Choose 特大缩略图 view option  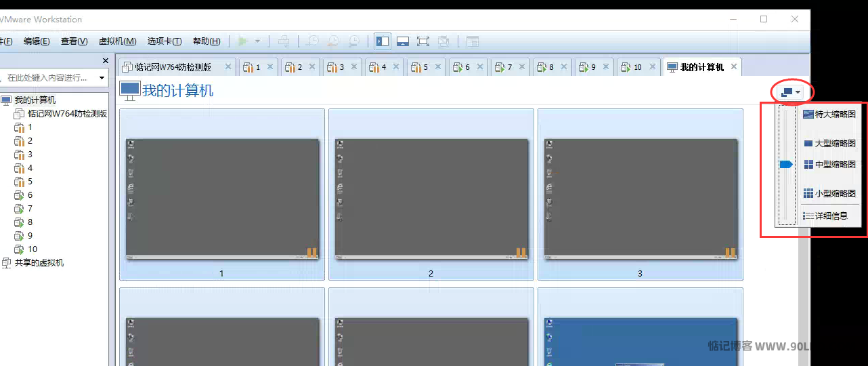(x=829, y=115)
